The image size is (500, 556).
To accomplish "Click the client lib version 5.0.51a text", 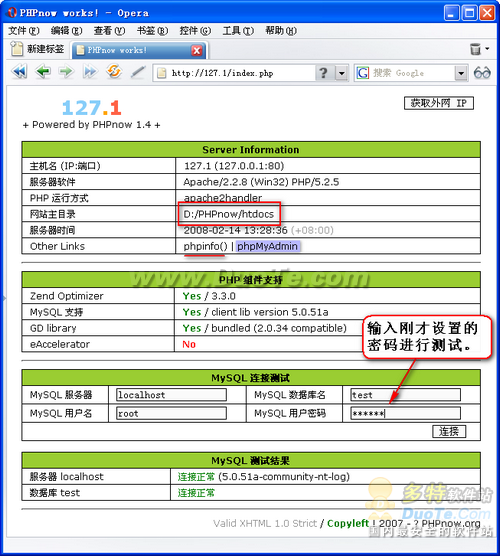I will (x=270, y=312).
